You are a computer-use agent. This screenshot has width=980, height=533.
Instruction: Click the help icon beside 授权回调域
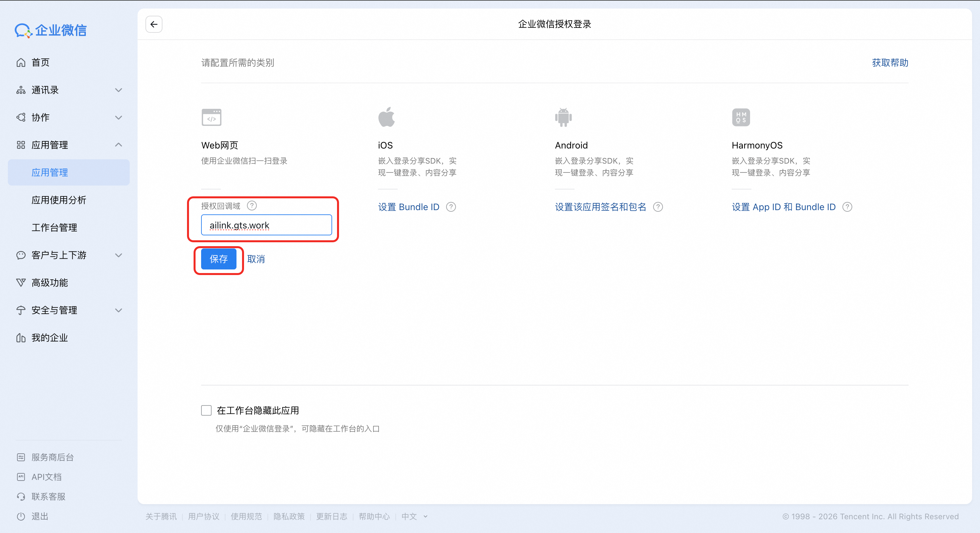click(x=252, y=206)
